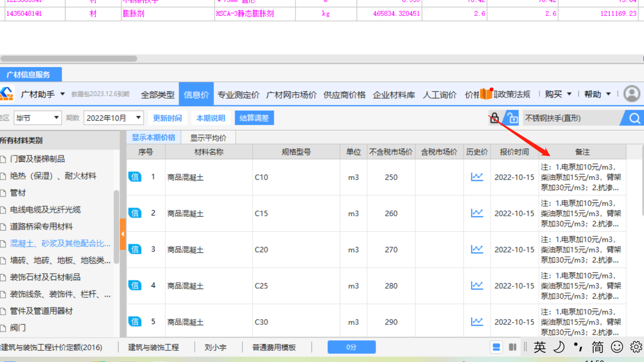Viewport: 644px width, 362px height.
Task: Click the Glodon logo icon
Action: point(6,94)
